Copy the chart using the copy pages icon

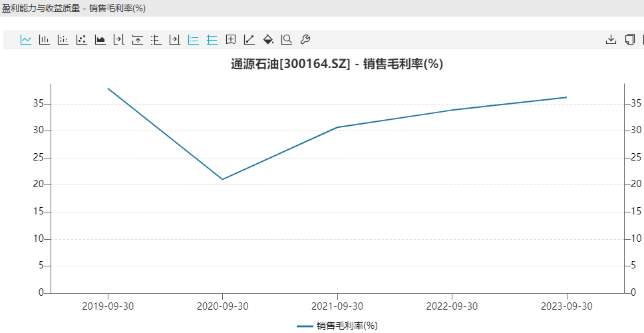[629, 39]
